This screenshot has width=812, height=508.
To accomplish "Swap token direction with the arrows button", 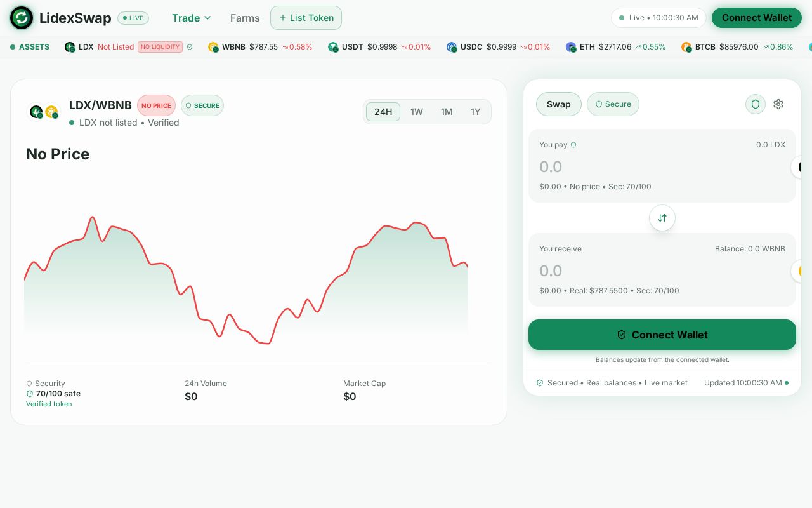I will pos(662,218).
